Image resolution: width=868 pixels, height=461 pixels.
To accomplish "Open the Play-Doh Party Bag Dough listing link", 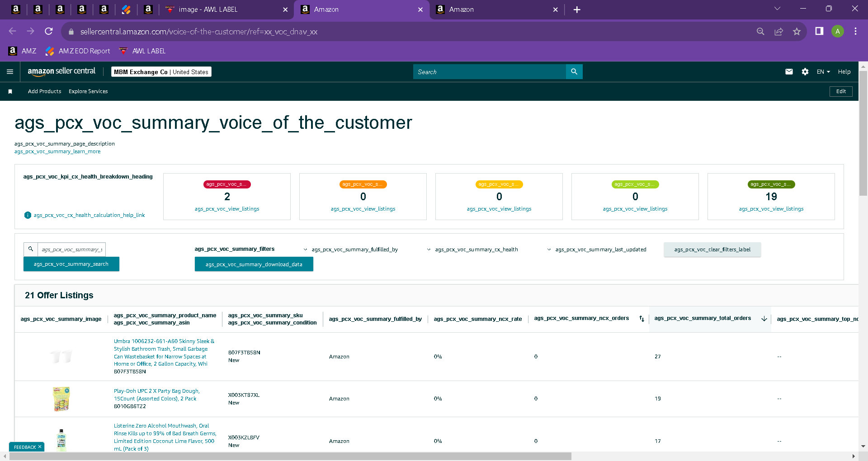I will pos(156,395).
